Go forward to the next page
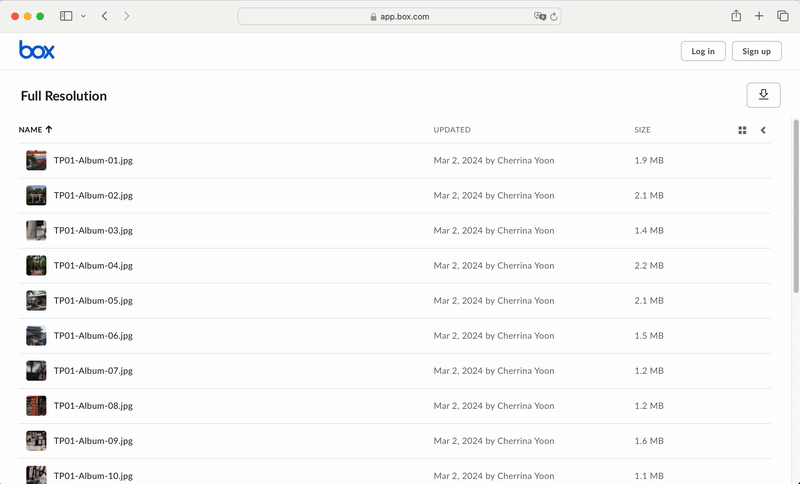 tap(127, 16)
